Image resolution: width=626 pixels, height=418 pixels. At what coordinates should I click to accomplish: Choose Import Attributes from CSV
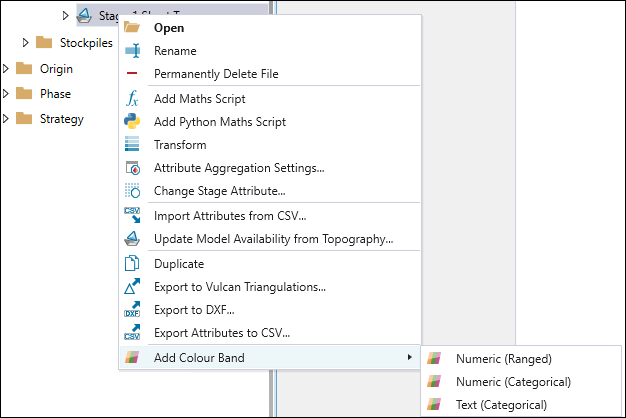(230, 216)
